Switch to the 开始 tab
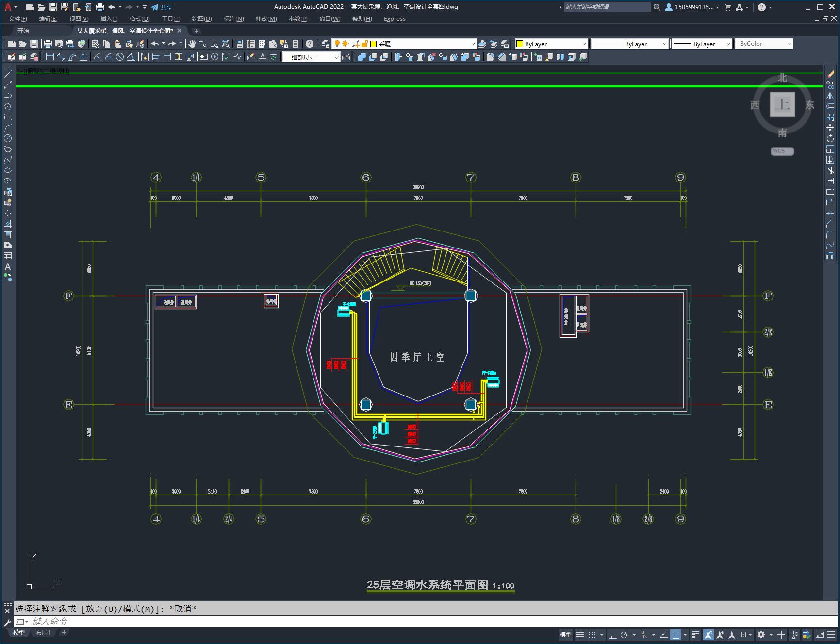Image resolution: width=840 pixels, height=644 pixels. [x=23, y=31]
